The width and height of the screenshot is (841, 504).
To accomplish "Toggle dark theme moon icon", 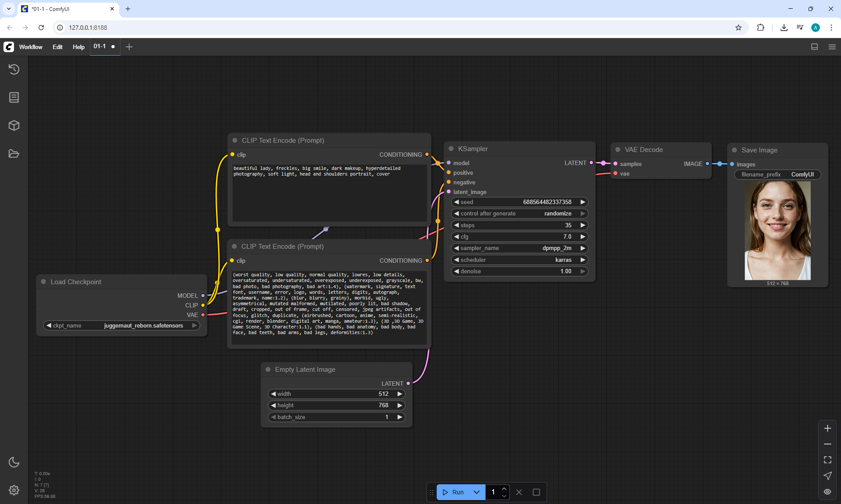I will tap(14, 462).
